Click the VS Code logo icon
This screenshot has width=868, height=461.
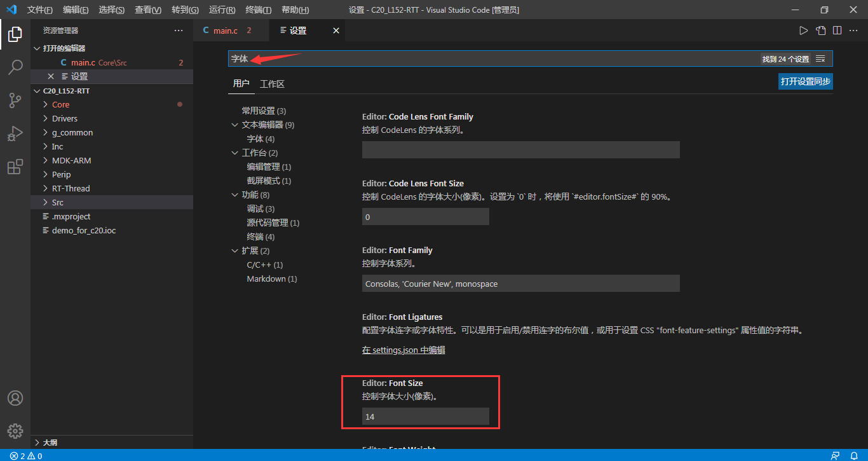tap(11, 10)
